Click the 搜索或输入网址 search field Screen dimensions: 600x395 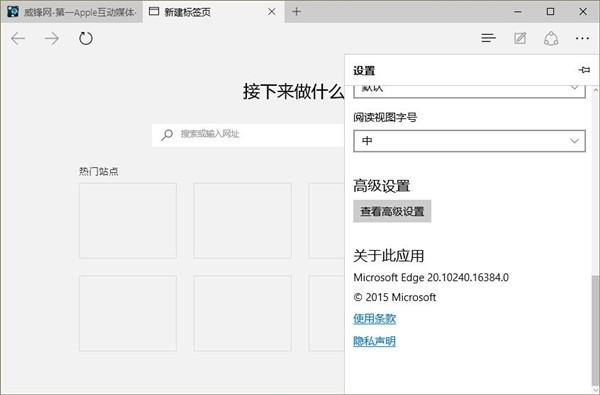[x=248, y=135]
